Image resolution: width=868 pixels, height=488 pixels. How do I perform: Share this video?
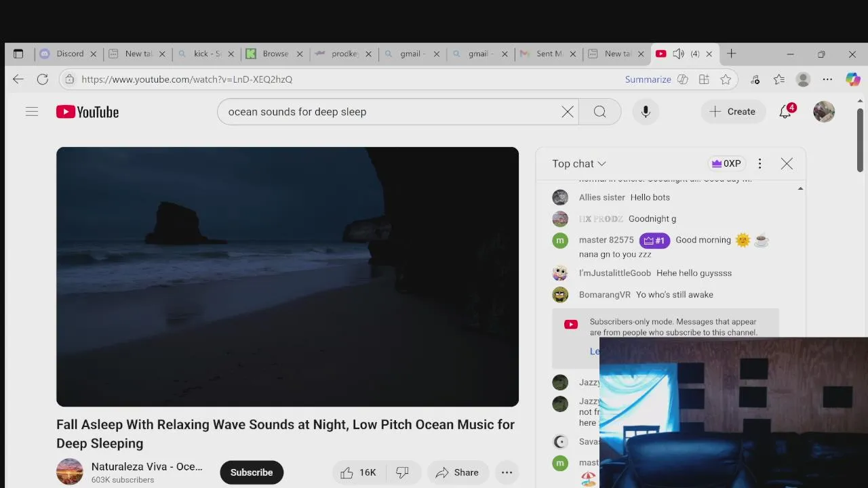coord(457,472)
